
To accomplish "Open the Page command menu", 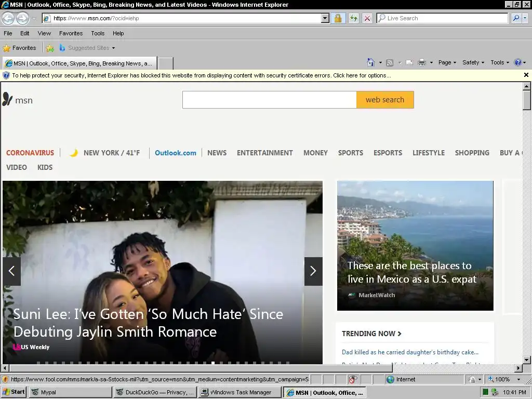I will click(x=447, y=62).
